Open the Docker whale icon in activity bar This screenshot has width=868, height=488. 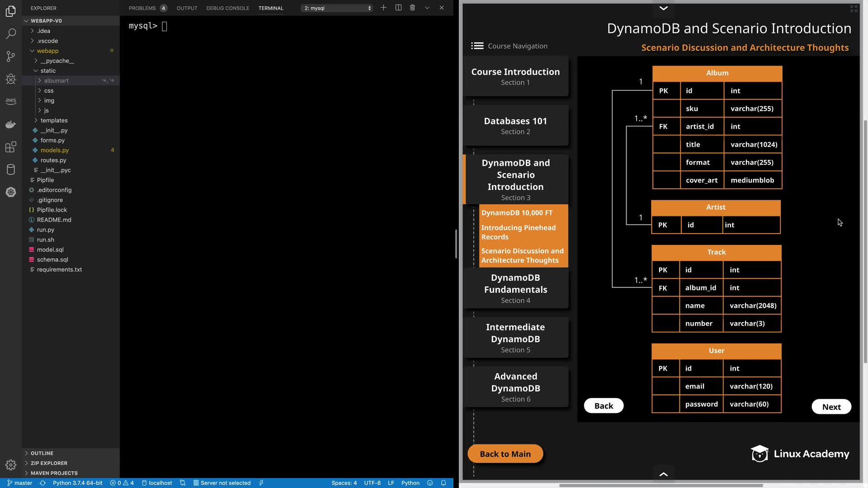click(11, 124)
